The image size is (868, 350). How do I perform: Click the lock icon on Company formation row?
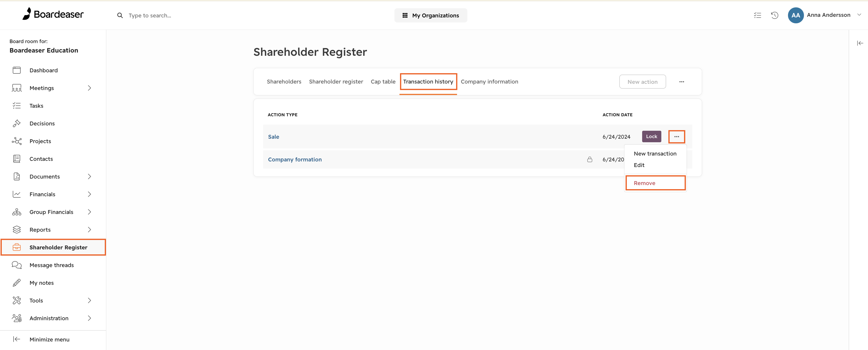point(589,159)
